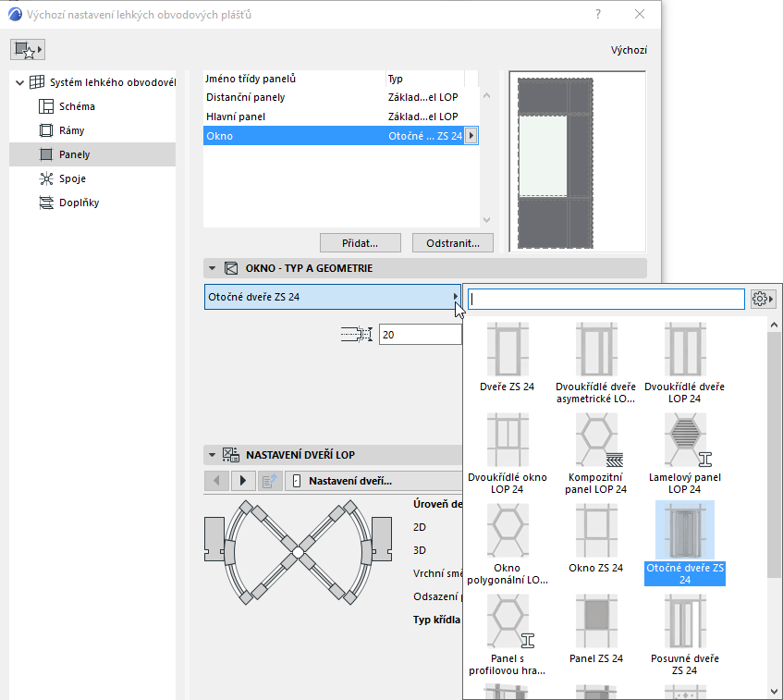Screen dimensions: 783x700
Task: Click library list scroll down arrow
Action: [774, 692]
